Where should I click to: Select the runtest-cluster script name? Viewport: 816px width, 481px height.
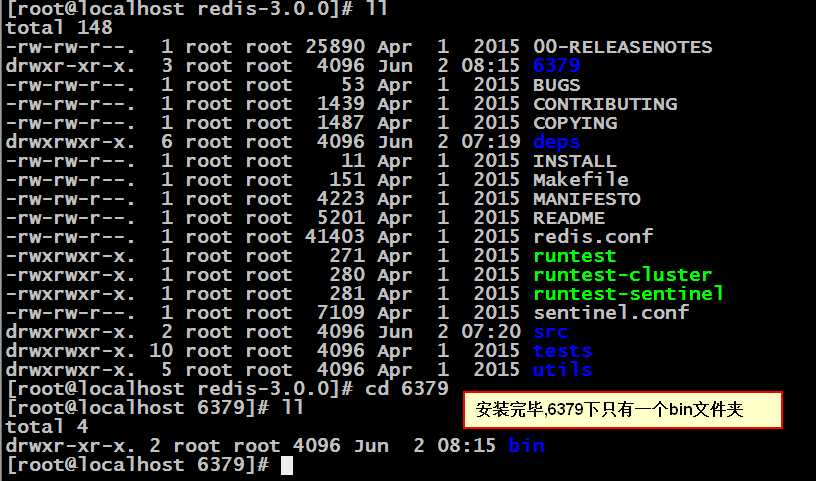click(x=622, y=275)
